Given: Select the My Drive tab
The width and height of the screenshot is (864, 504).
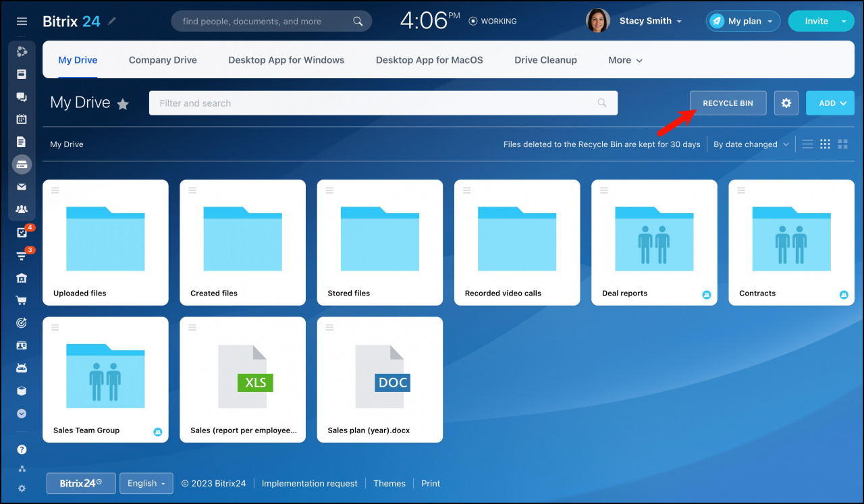Looking at the screenshot, I should (78, 60).
